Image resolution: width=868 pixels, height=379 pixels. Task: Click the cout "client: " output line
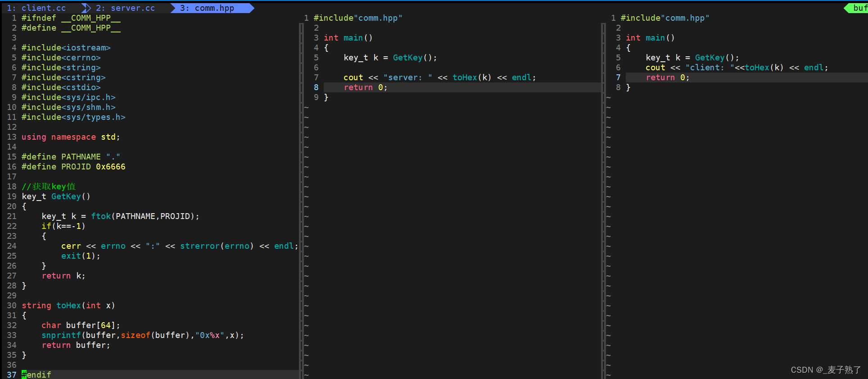click(x=737, y=68)
